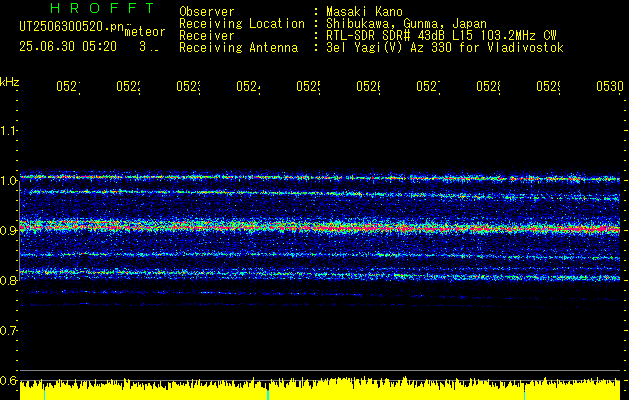Click the 0.8 kHz axis label
The image size is (629, 400).
click(8, 280)
